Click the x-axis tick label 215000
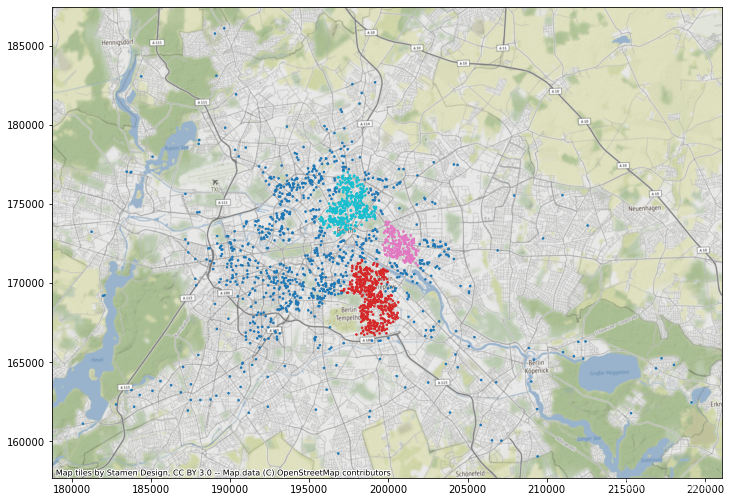Viewport: 731px width, 502px height. tap(626, 489)
